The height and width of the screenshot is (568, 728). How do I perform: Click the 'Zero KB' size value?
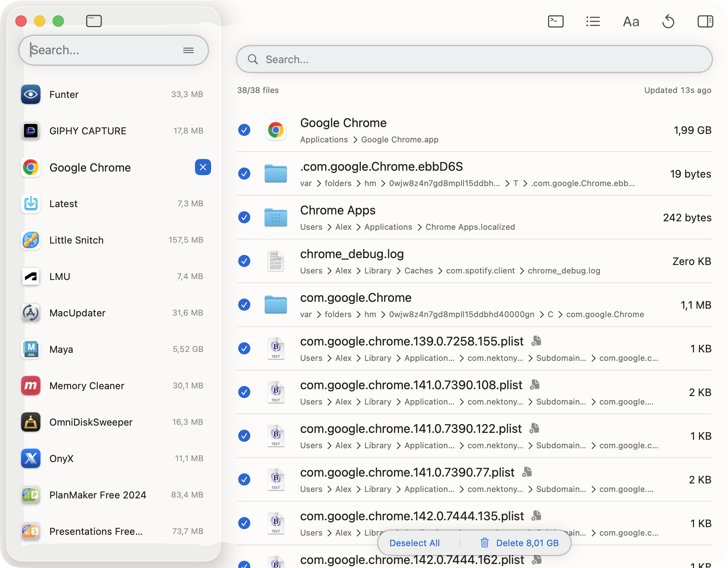[x=692, y=261]
